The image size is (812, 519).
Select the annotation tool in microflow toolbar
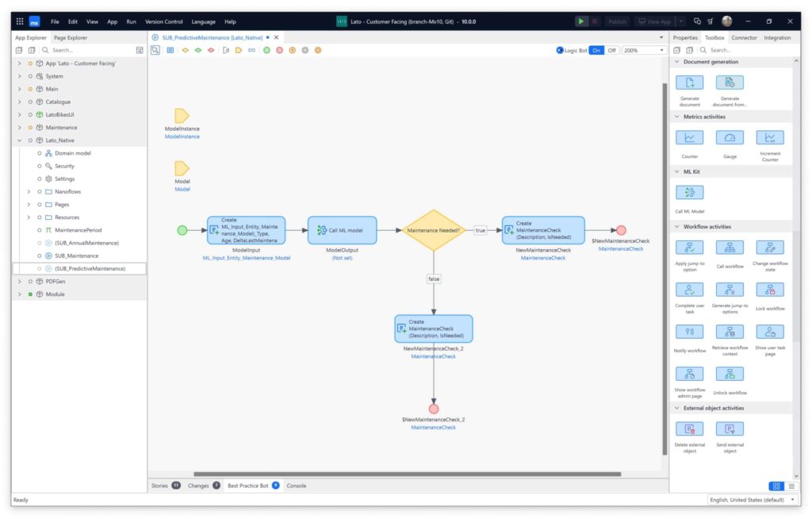click(226, 50)
